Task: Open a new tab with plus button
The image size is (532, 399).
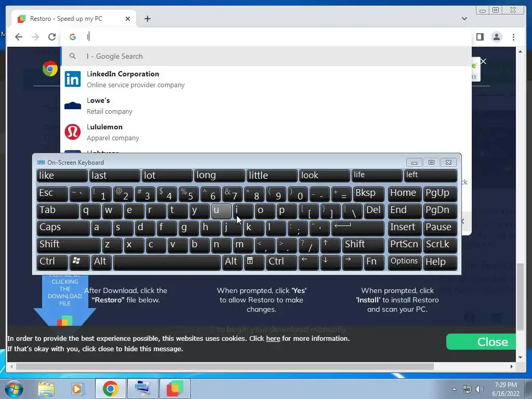Action: tap(147, 19)
